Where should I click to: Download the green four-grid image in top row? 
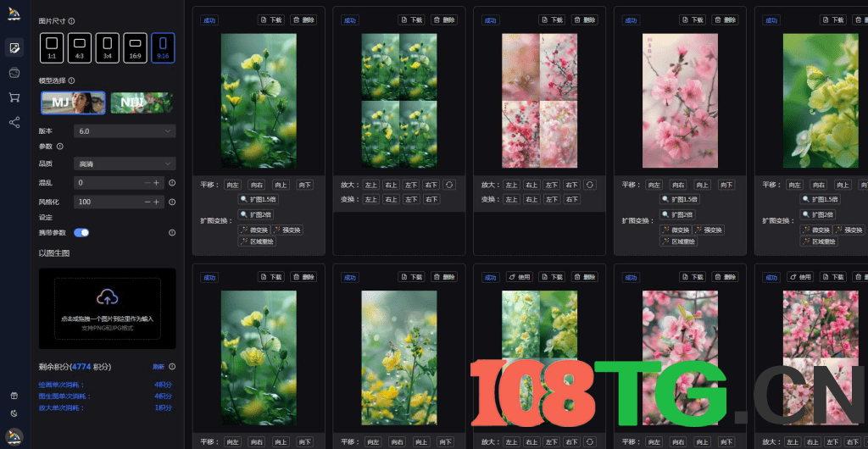(411, 19)
